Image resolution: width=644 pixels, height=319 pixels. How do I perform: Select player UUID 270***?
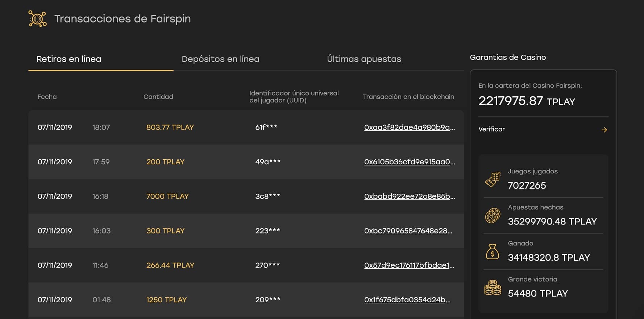click(x=267, y=265)
